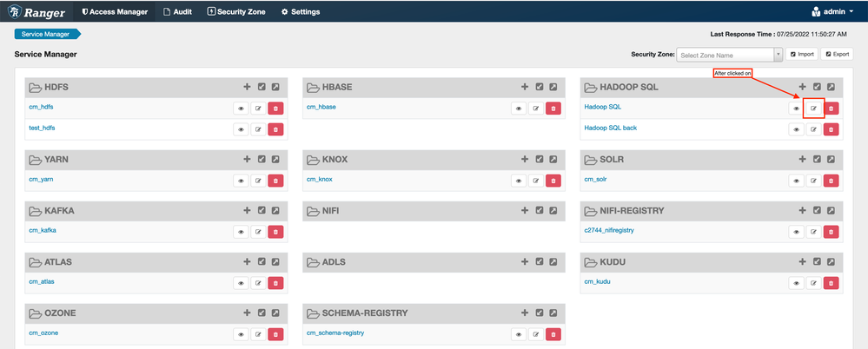Click the Ranger logo
Screen dimensions: 868x349
point(37,11)
